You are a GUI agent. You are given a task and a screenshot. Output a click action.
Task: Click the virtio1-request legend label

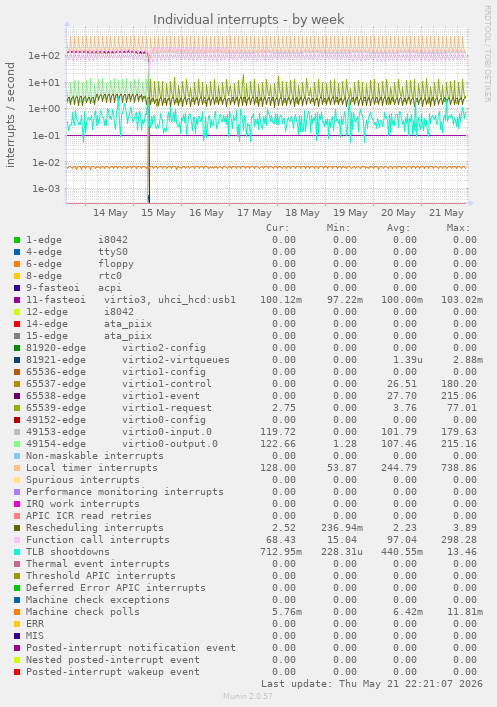point(166,408)
